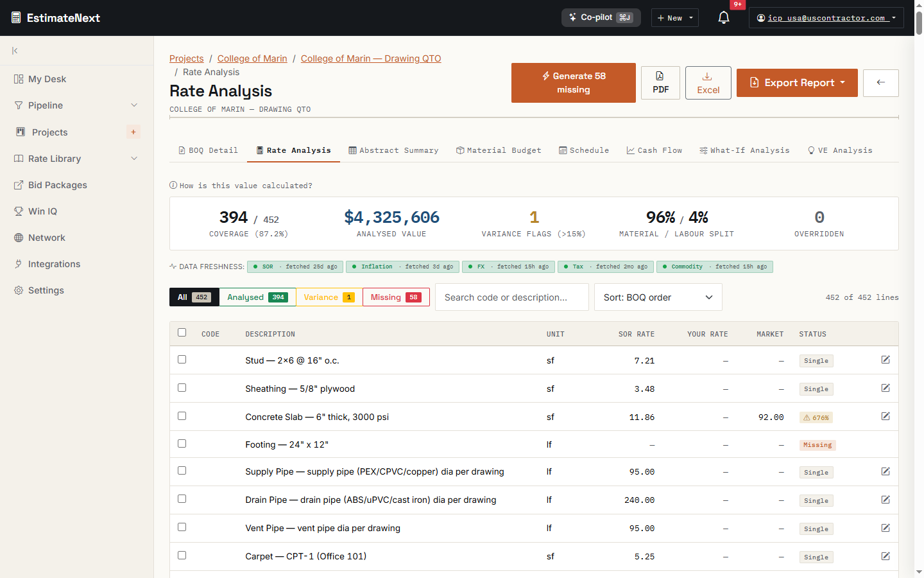924x578 pixels.
Task: Filter by Missing 58 lines
Action: click(x=396, y=297)
